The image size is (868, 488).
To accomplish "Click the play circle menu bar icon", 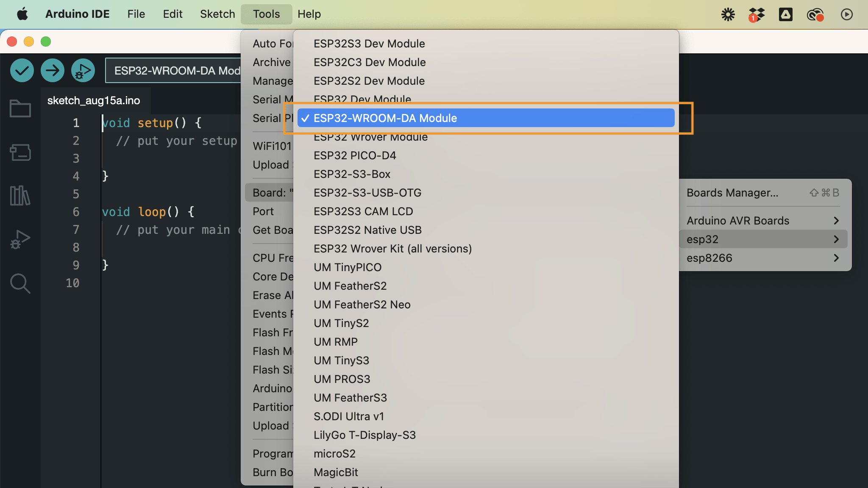I will point(847,14).
